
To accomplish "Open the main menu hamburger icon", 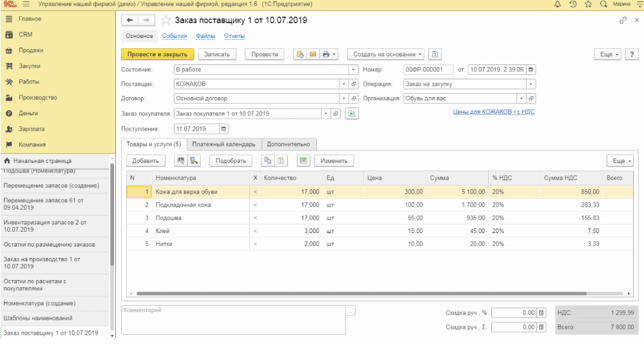I will (x=26, y=4).
